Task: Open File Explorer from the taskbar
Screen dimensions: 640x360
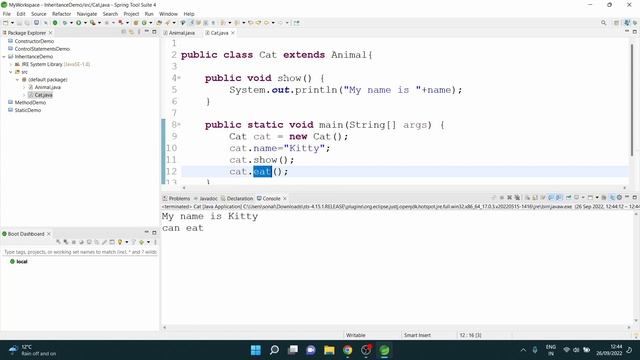Action: (x=329, y=350)
